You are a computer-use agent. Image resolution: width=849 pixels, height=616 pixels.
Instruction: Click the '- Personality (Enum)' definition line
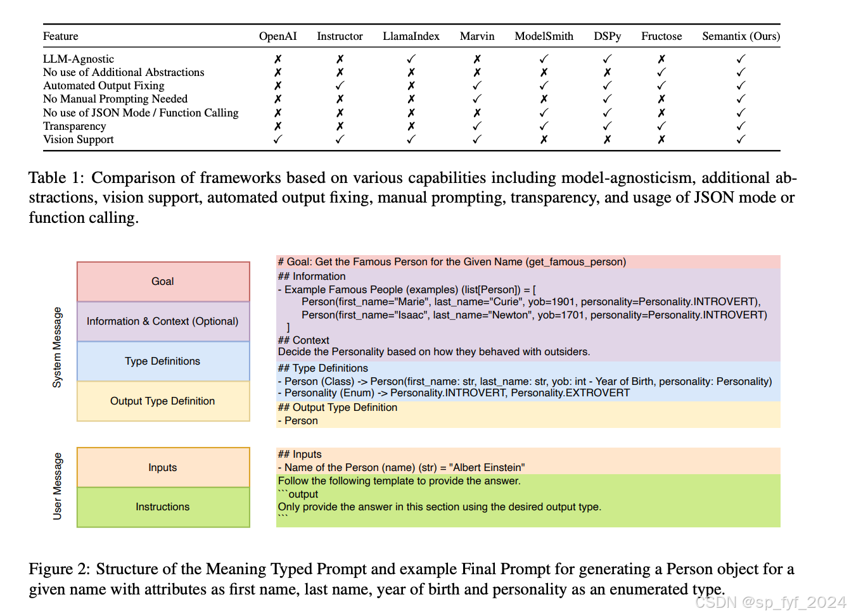[x=454, y=393]
